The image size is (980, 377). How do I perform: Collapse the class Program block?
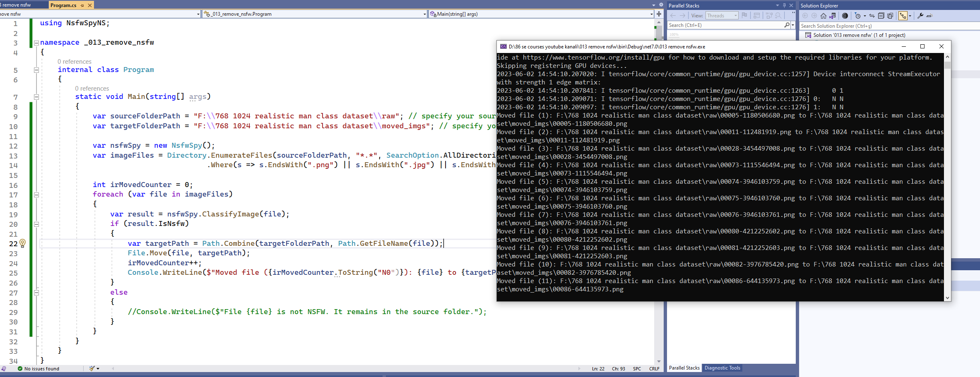(x=36, y=70)
